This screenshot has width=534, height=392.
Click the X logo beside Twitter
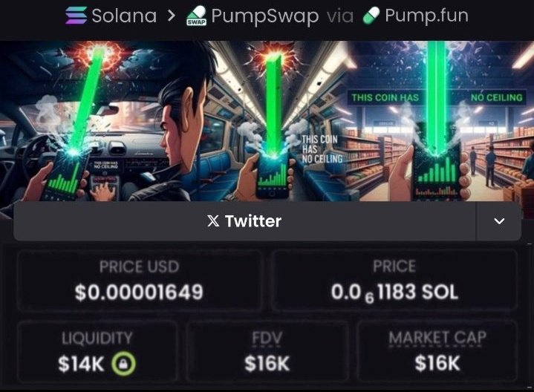213,221
